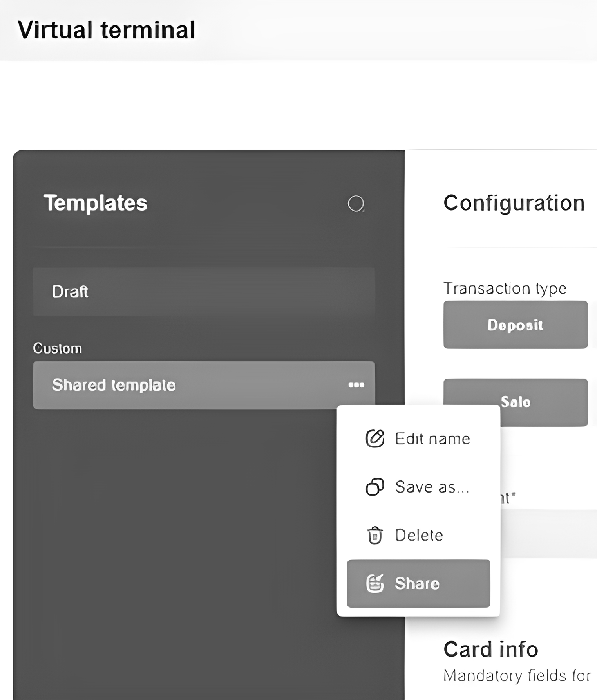Set transaction type to Deposit
The width and height of the screenshot is (597, 700).
(x=515, y=325)
